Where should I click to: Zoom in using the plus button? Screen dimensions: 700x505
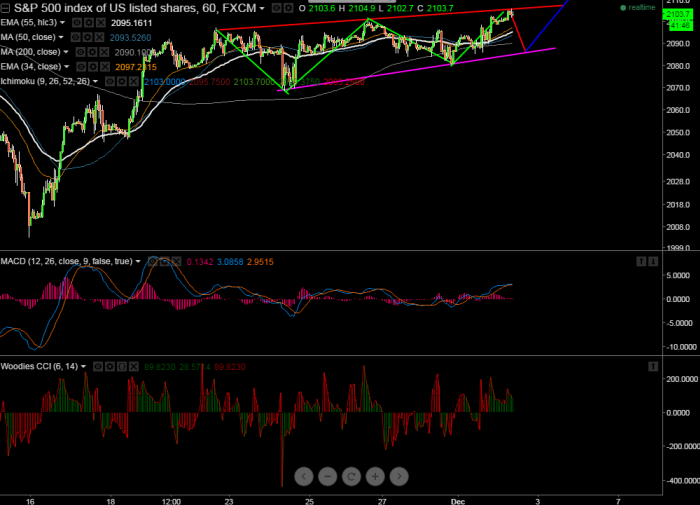point(375,476)
